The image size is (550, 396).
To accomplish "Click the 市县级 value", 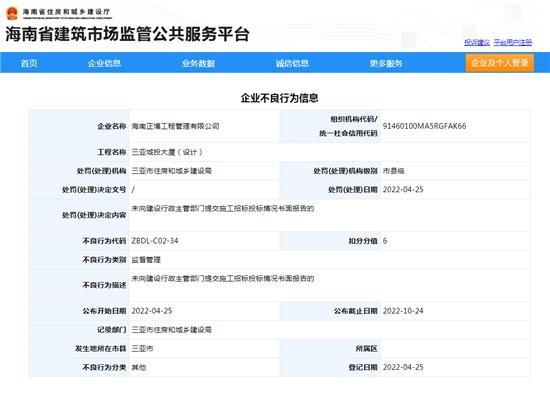I will point(394,171).
